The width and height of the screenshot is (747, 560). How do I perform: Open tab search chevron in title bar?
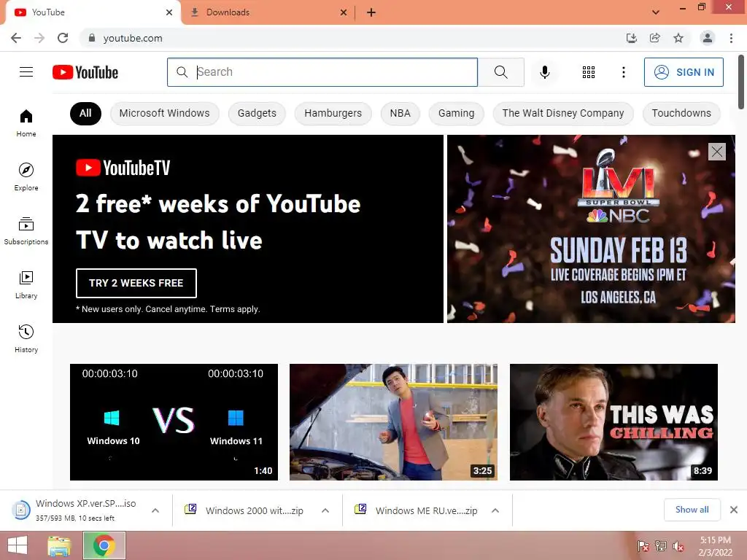coord(656,12)
